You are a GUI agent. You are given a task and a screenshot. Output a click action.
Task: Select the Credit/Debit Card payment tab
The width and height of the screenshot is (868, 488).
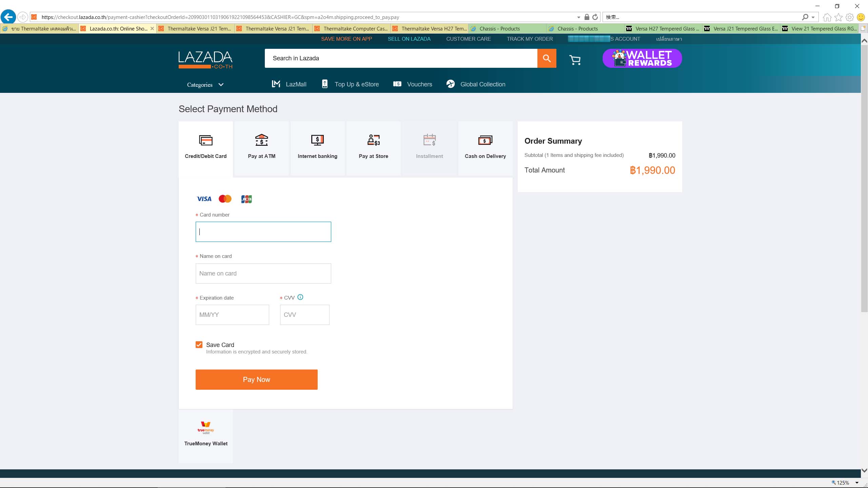pyautogui.click(x=206, y=148)
